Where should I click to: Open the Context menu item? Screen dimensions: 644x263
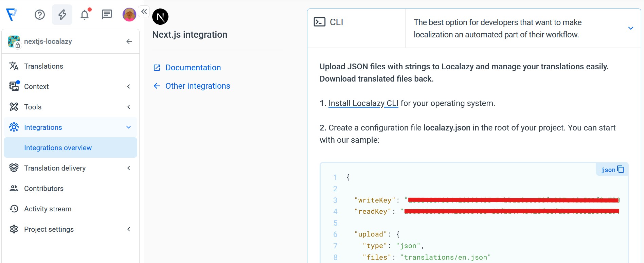pyautogui.click(x=71, y=86)
